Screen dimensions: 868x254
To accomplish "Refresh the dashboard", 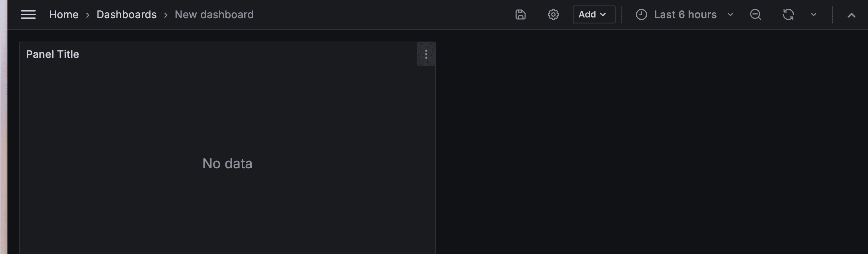I will (x=789, y=14).
